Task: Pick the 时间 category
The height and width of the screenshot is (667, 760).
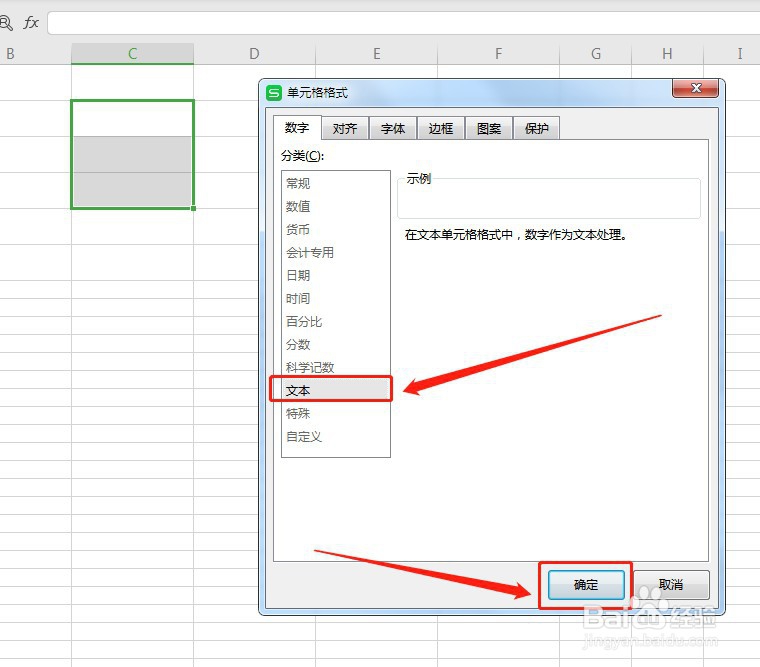Action: (336, 299)
